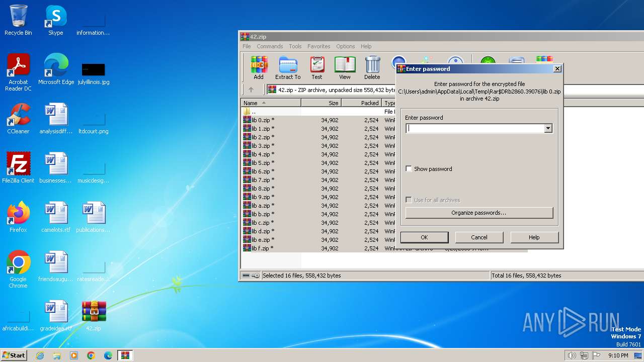Sort file list by Name column
The image size is (644, 362).
[x=271, y=103]
